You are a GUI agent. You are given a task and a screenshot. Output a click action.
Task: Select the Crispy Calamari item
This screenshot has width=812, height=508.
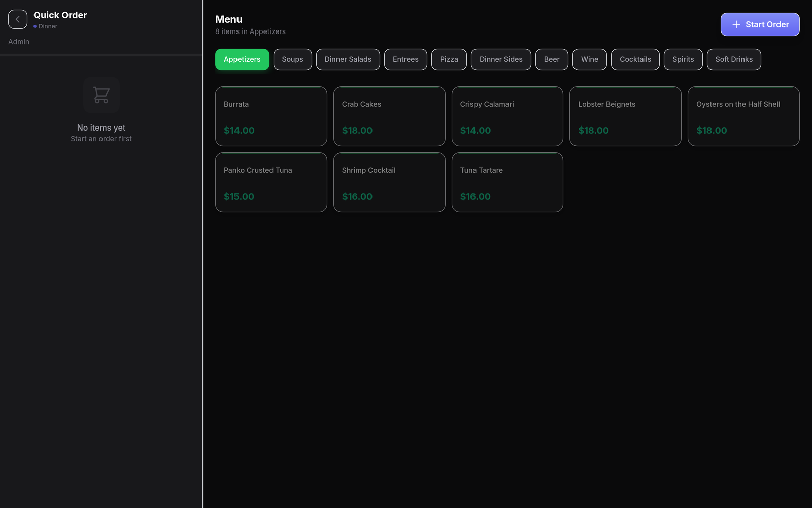click(x=507, y=116)
